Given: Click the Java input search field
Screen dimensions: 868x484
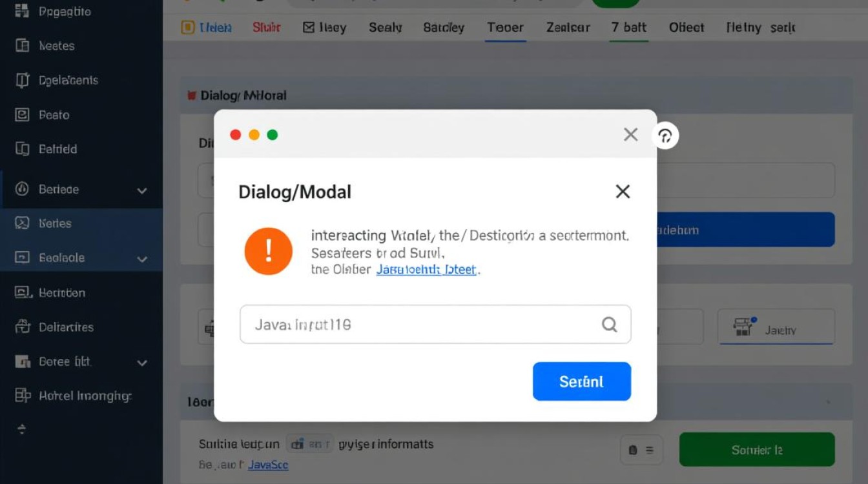Looking at the screenshot, I should 435,324.
